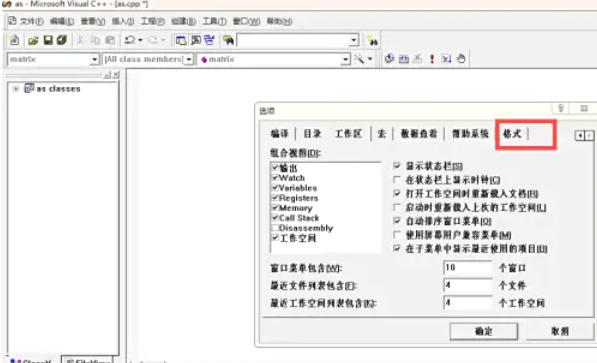Toggle the Memory checkbox
This screenshot has width=597, height=363.
[x=275, y=208]
